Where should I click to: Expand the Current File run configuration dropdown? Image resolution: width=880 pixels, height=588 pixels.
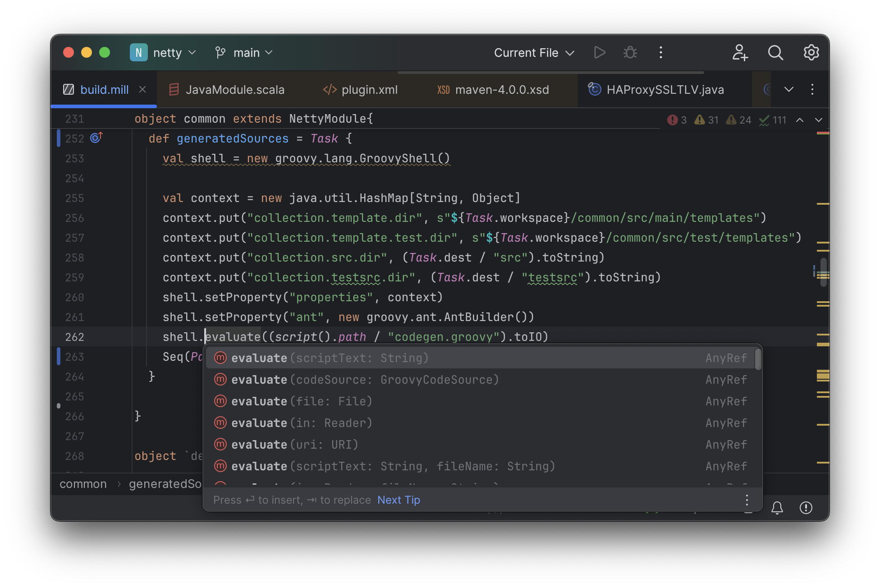pyautogui.click(x=533, y=52)
